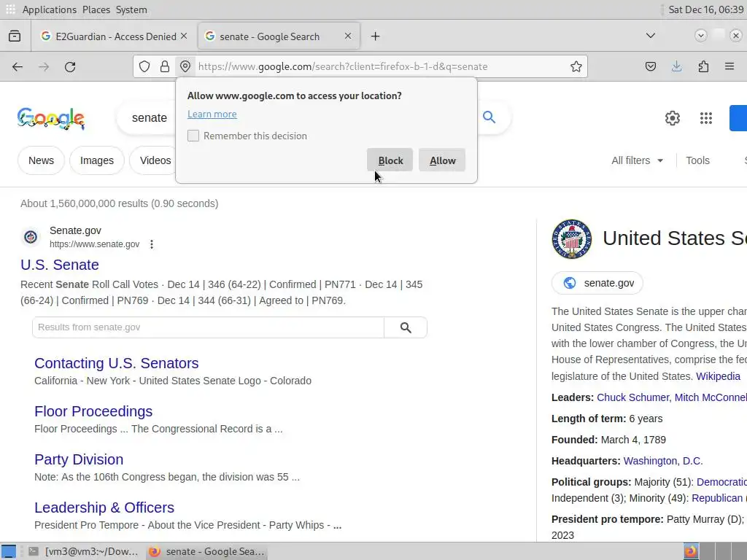Allow location access for google.com
747x560 pixels.
tap(442, 160)
